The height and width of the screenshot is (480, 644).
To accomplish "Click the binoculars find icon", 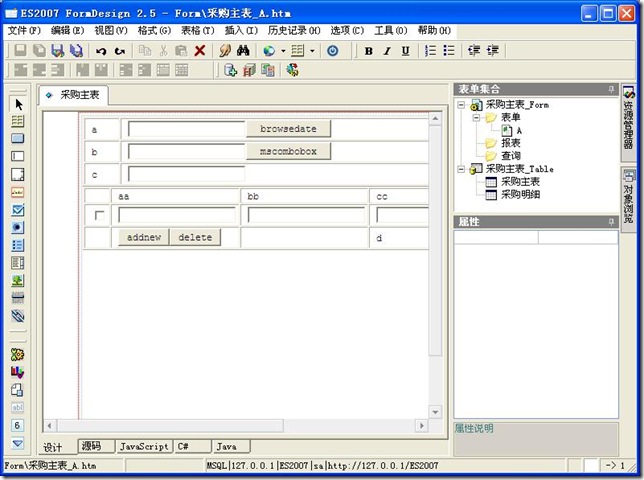I will point(242,50).
